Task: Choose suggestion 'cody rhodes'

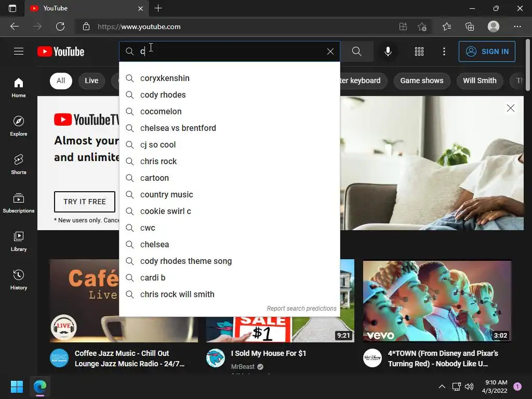Action: click(x=229, y=95)
